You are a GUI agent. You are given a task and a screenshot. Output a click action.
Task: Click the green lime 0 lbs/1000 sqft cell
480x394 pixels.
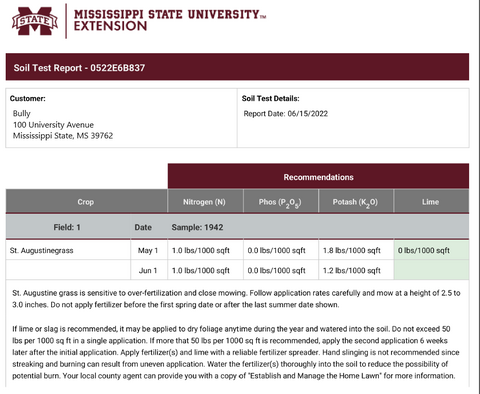click(x=431, y=250)
